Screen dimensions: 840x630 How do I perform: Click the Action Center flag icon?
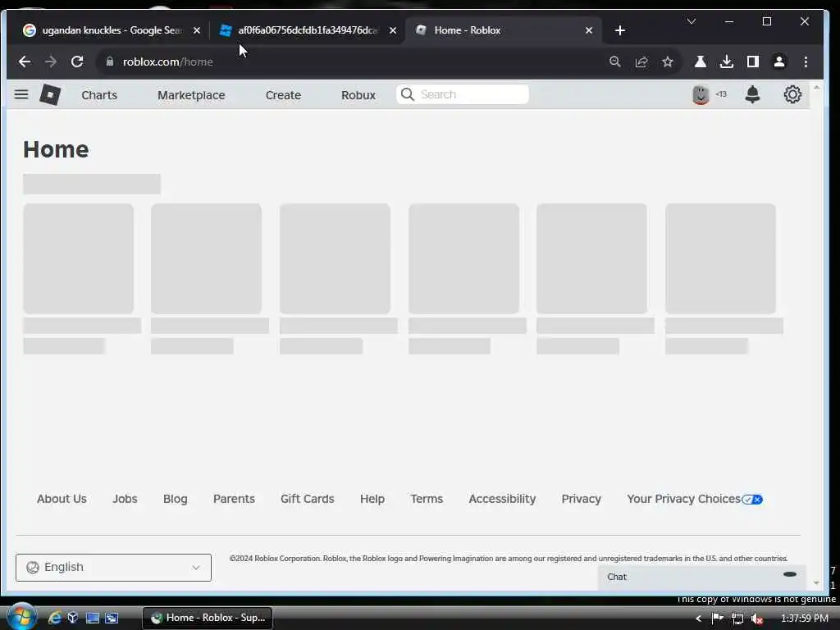click(717, 619)
